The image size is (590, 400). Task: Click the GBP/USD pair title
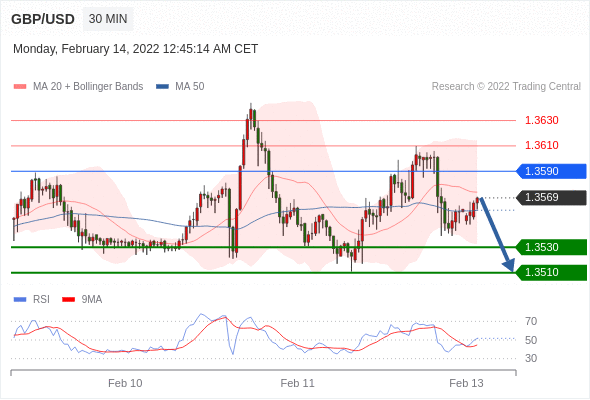tap(43, 19)
